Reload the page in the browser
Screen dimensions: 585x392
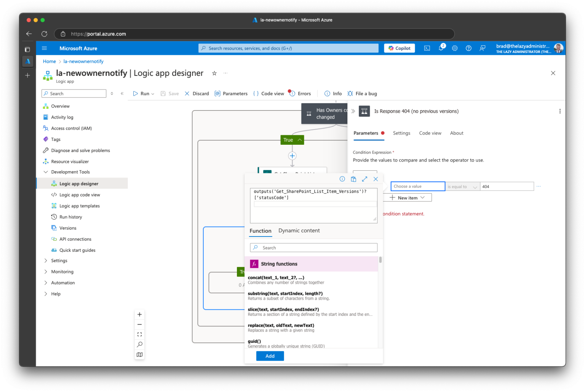click(44, 34)
